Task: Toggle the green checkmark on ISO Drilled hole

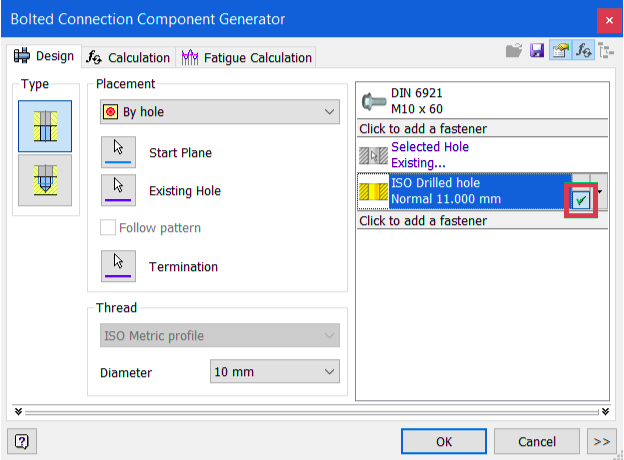Action: pyautogui.click(x=581, y=199)
